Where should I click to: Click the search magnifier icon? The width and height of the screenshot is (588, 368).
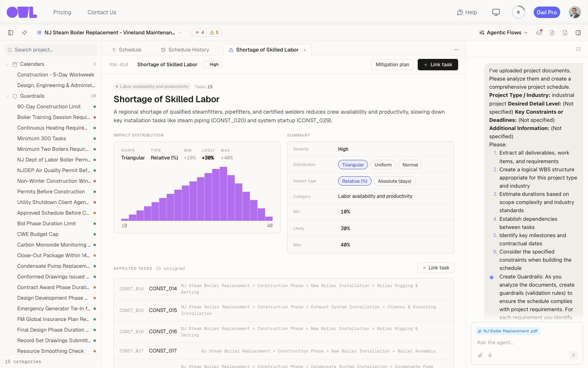(x=9, y=50)
